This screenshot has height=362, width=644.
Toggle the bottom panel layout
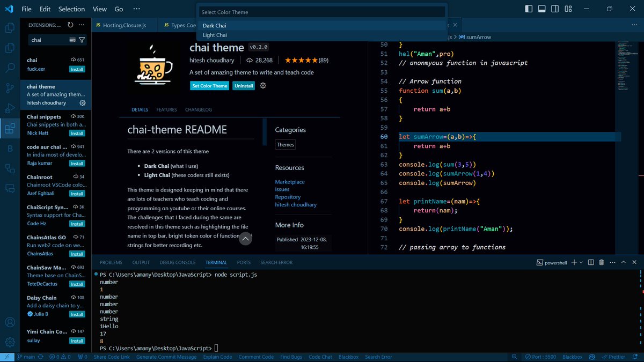[542, 9]
